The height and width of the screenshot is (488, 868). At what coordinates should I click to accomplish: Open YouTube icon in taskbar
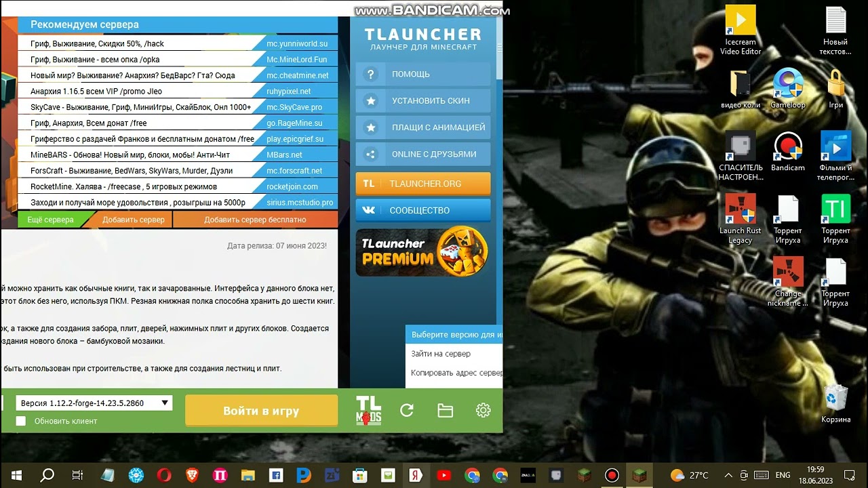click(x=444, y=475)
